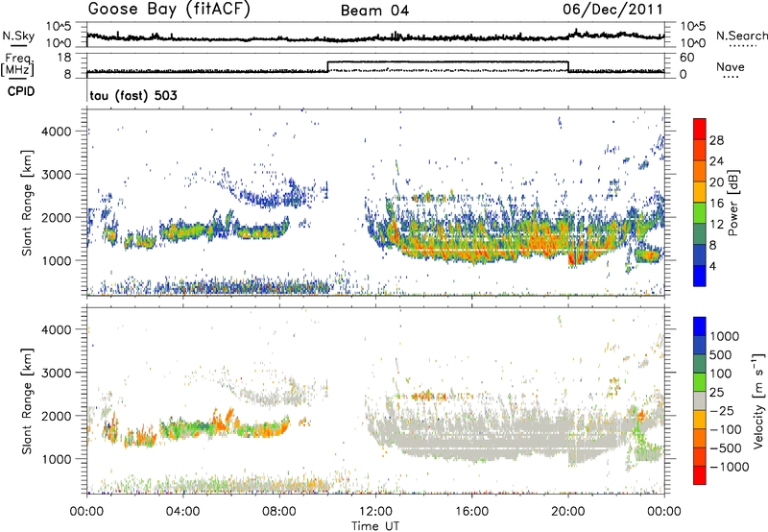Screen dimensions: 768x532
Task: Click the '500' velocity colorbar value
Action: click(721, 354)
